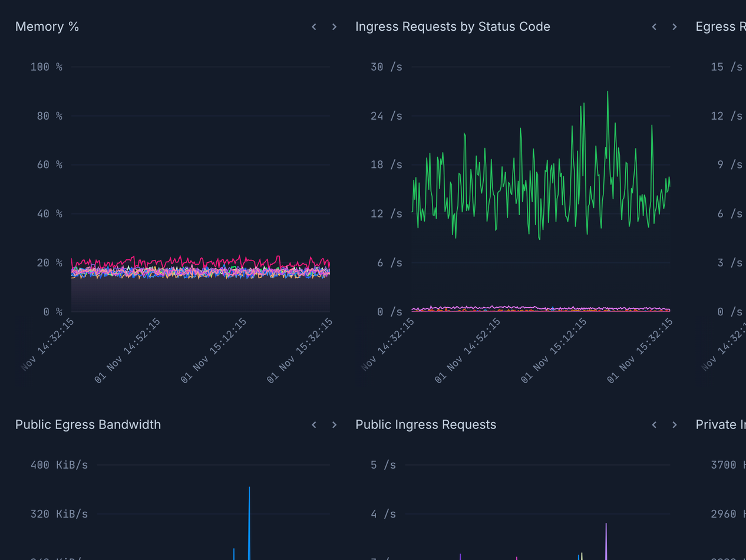Click previous arrow on Ingress Requests by Status Code
The height and width of the screenshot is (560, 746).
pyautogui.click(x=654, y=27)
